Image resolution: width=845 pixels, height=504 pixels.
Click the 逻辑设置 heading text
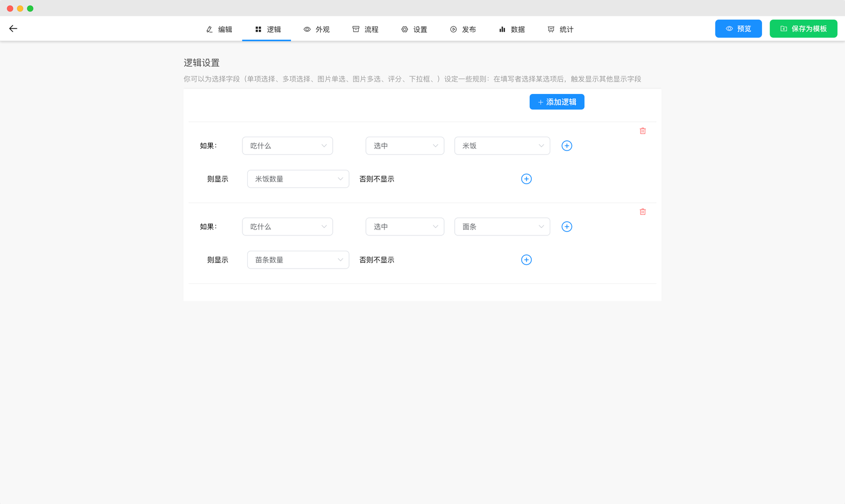tap(202, 63)
